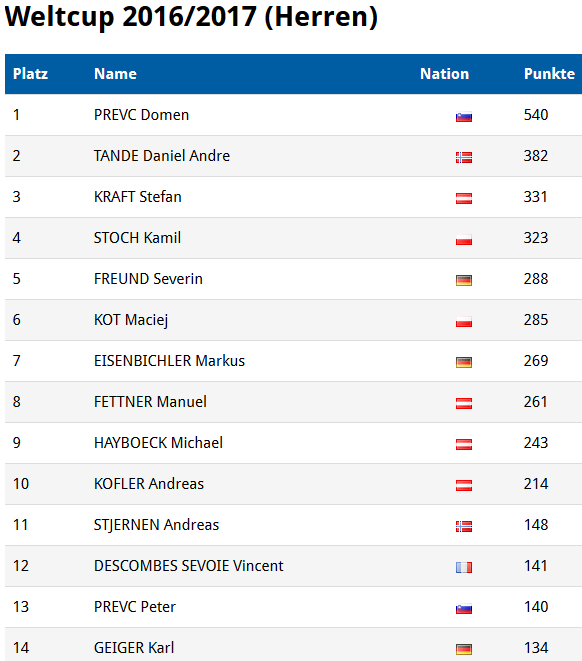The image size is (582, 661).
Task: Click Germany flag next to FREUND Severin
Action: point(464,280)
